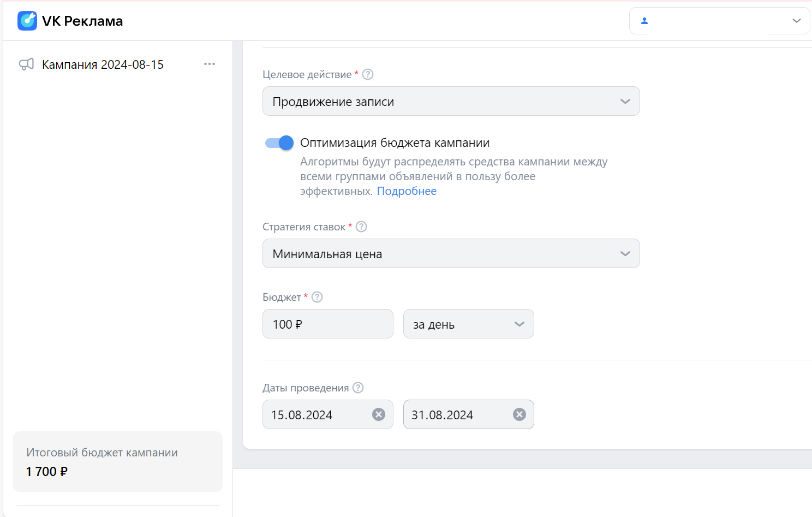Open the Продвижение записи dropdown

(x=451, y=101)
